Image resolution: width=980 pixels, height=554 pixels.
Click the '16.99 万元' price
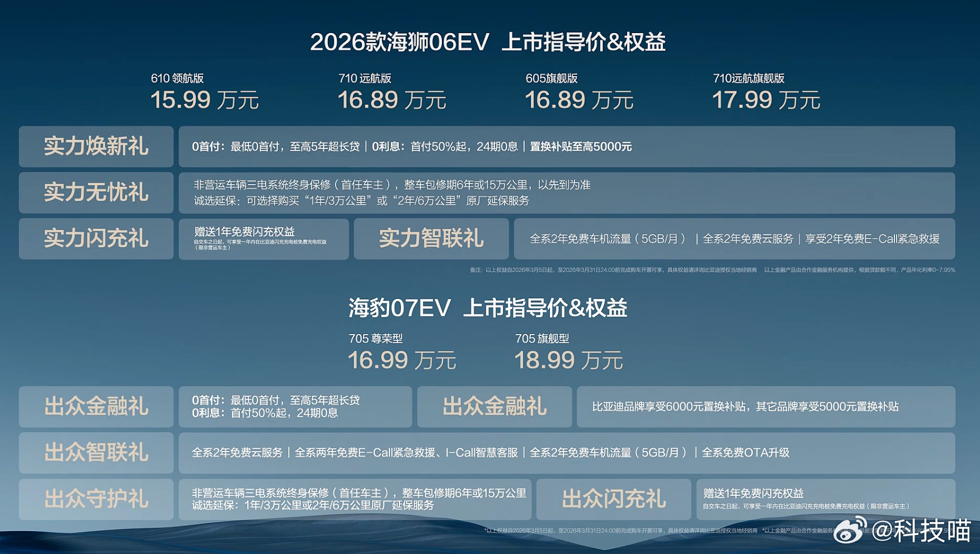tap(402, 360)
